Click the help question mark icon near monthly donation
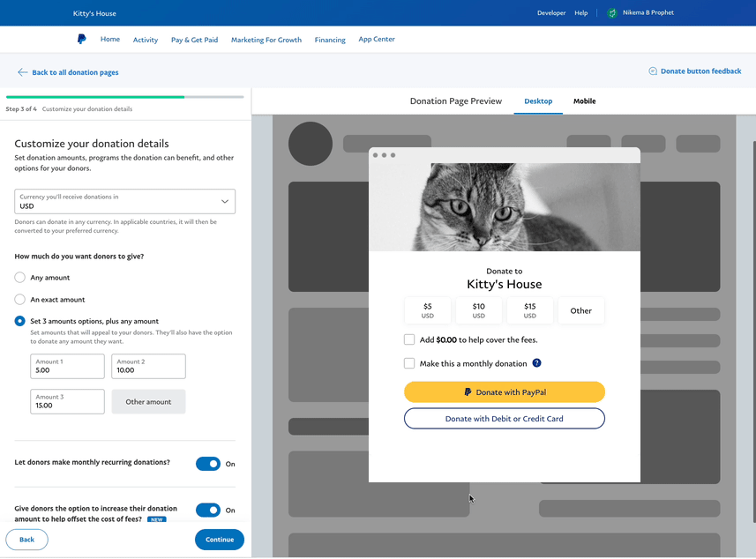The width and height of the screenshot is (756, 559). pyautogui.click(x=536, y=363)
